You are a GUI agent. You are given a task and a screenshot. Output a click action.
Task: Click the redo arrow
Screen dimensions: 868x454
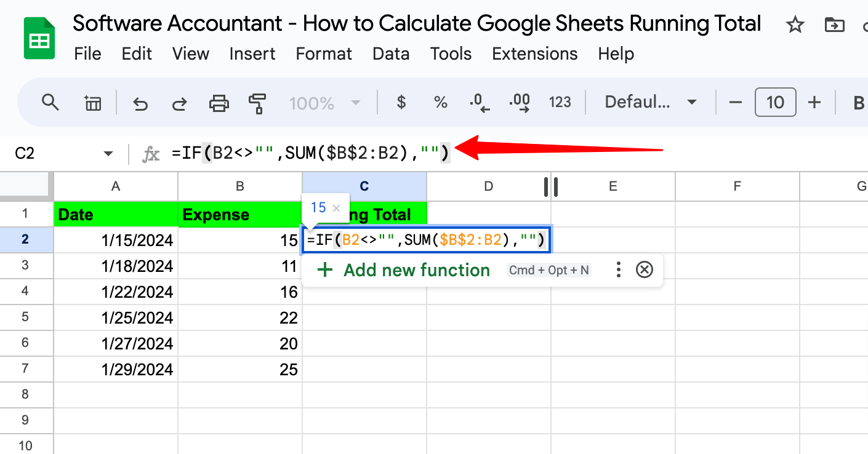pos(179,103)
